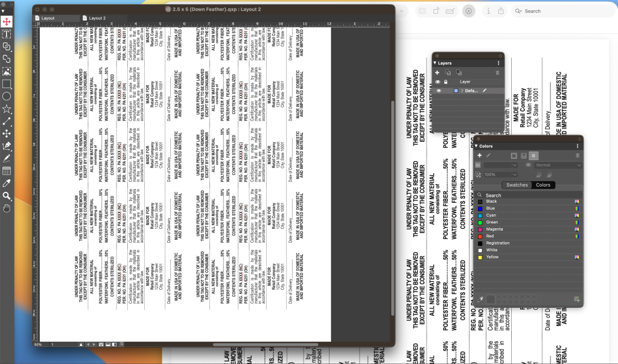Collapse the Layers panel triangle

point(435,63)
